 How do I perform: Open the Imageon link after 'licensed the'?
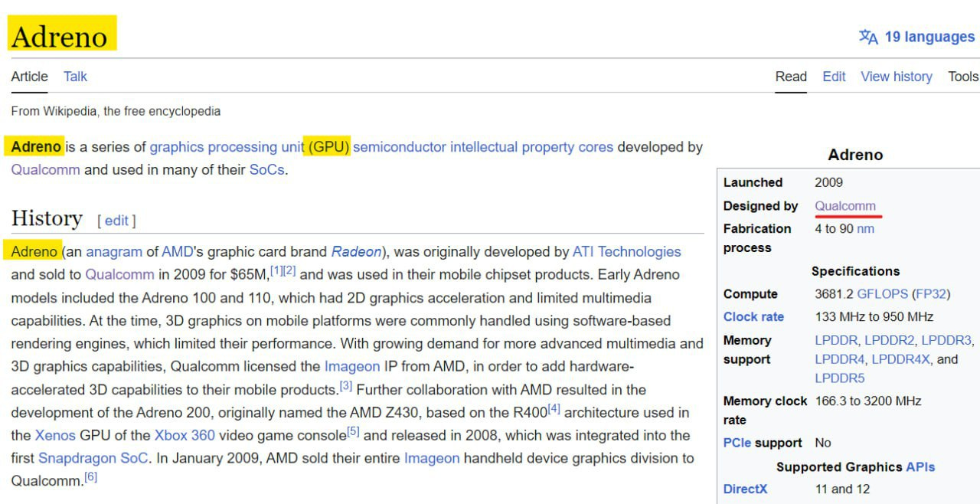coord(352,366)
